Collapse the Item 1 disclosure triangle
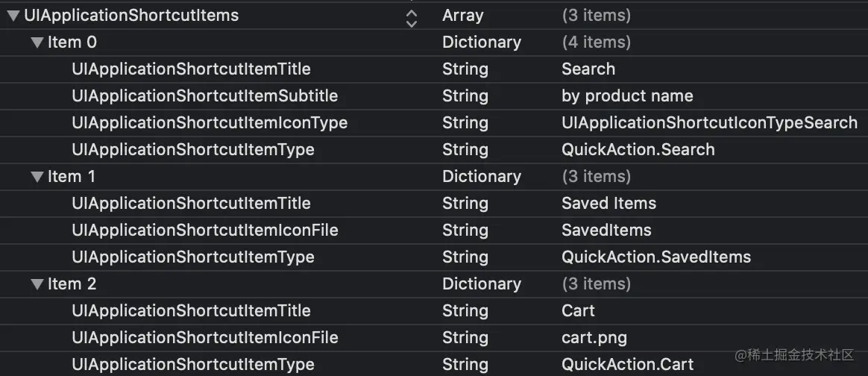 coord(37,177)
